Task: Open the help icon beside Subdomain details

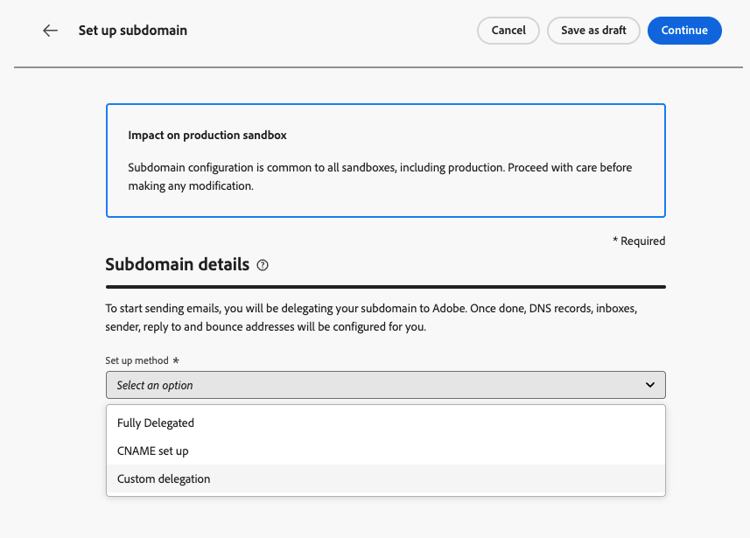Action: click(263, 266)
